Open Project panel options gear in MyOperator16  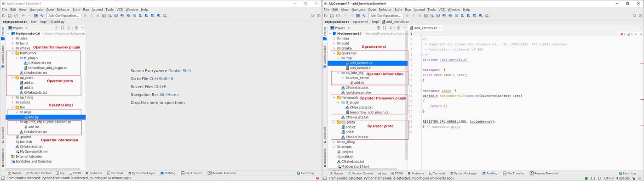coord(76,28)
